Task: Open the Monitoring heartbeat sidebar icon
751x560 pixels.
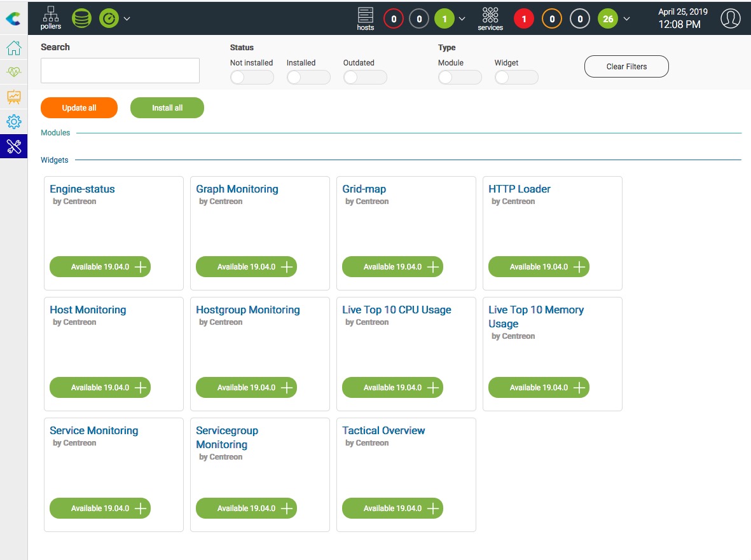Action: click(x=14, y=72)
